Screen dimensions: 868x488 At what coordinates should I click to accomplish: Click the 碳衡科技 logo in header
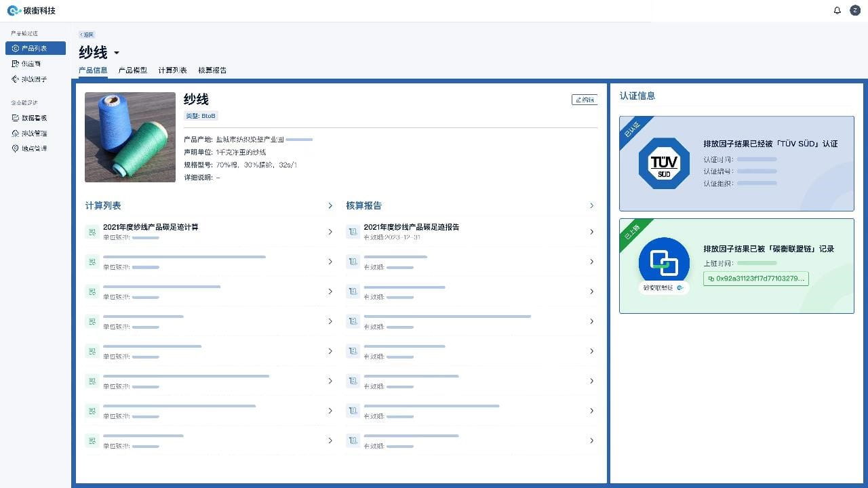(32, 11)
